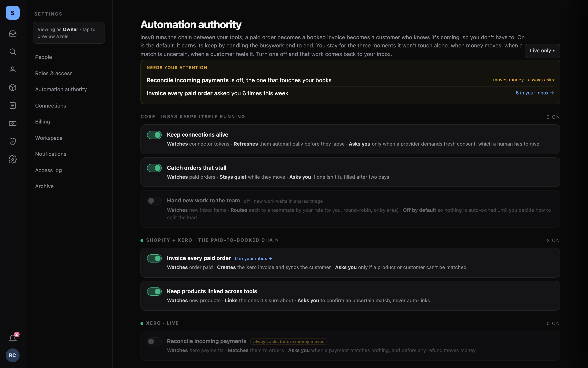Image resolution: width=588 pixels, height=368 pixels.
Task: Open Connections settings
Action: coord(51,106)
